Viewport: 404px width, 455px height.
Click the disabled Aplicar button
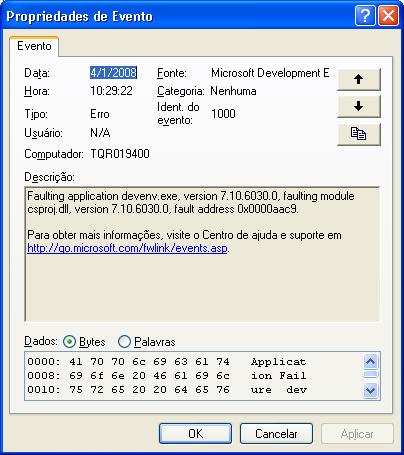(x=357, y=434)
